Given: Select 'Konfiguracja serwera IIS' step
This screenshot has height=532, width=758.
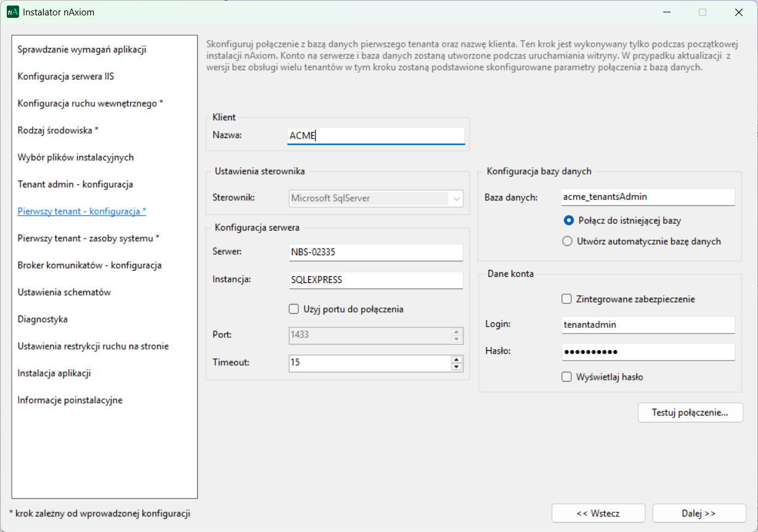Looking at the screenshot, I should (x=66, y=76).
